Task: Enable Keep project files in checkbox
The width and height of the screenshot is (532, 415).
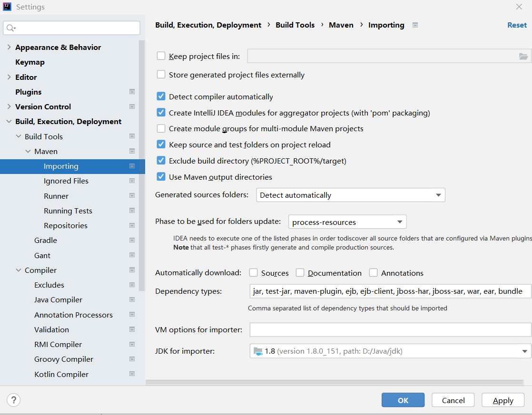Action: 161,56
